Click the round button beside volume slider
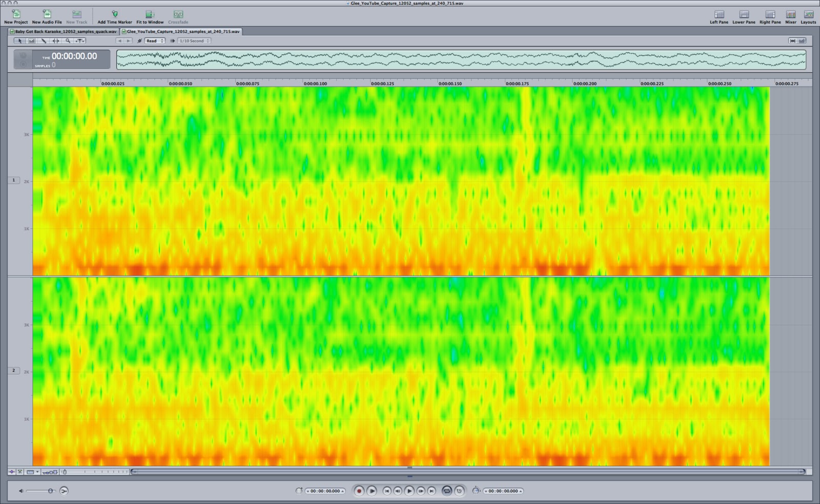Viewport: 820px width, 504px height. point(64,491)
